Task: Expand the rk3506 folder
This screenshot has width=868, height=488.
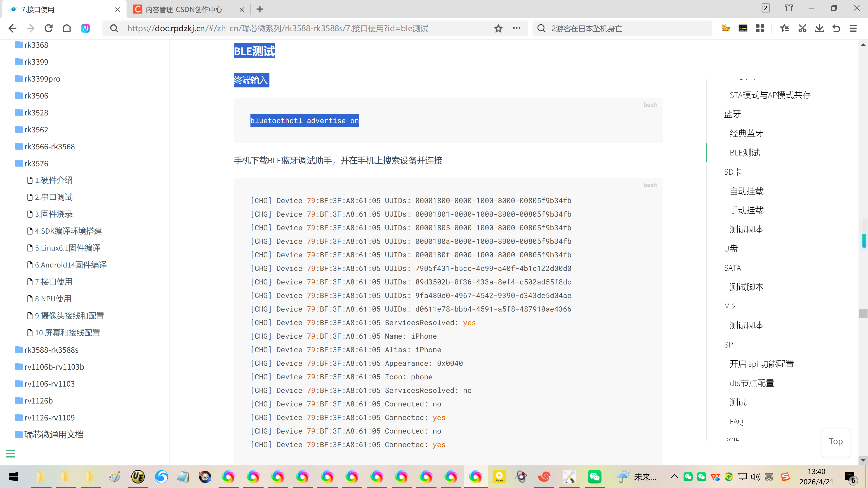Action: [32, 96]
